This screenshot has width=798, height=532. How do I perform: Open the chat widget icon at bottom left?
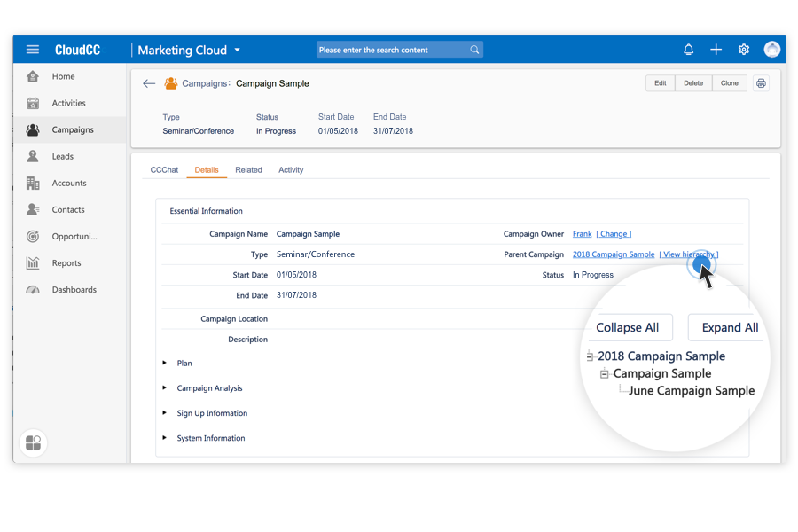click(x=33, y=442)
